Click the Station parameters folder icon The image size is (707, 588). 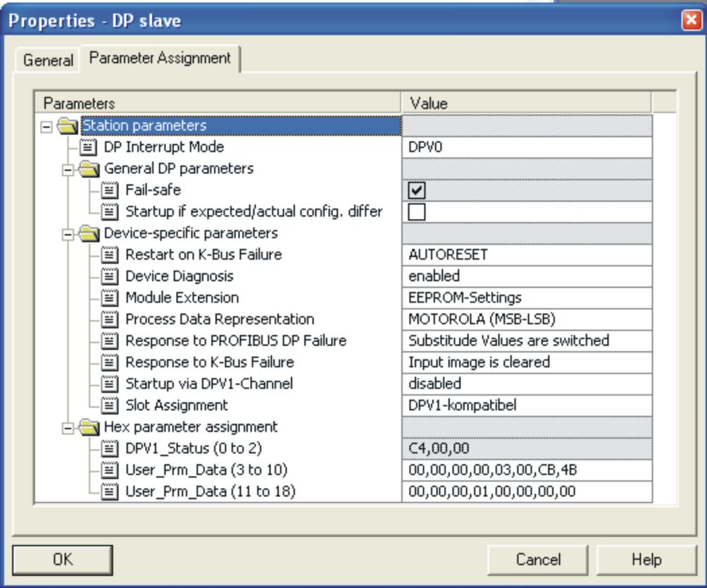[68, 126]
